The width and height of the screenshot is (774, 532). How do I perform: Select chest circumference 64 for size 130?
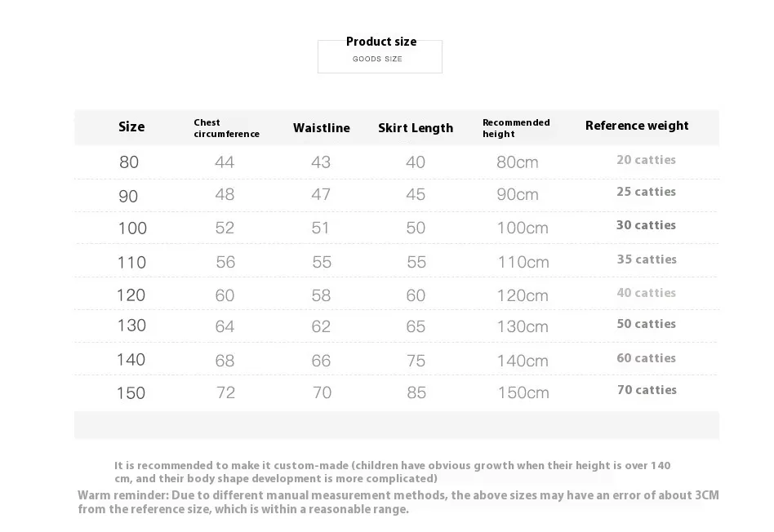225,326
